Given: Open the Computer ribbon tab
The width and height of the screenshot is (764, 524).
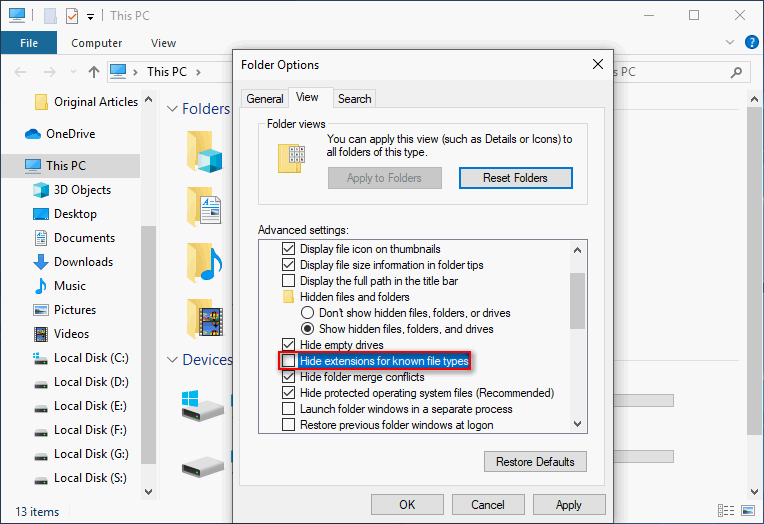Looking at the screenshot, I should 96,43.
